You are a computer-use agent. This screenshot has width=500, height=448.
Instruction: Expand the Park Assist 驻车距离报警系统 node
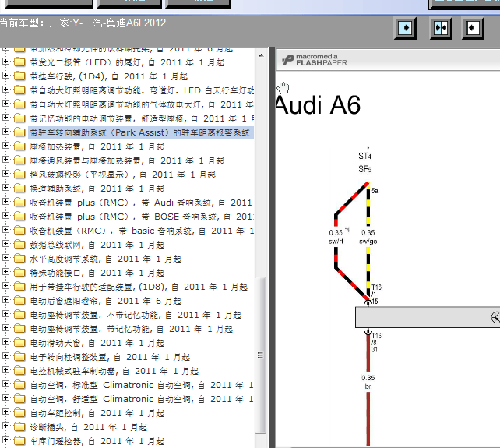pyautogui.click(x=5, y=132)
